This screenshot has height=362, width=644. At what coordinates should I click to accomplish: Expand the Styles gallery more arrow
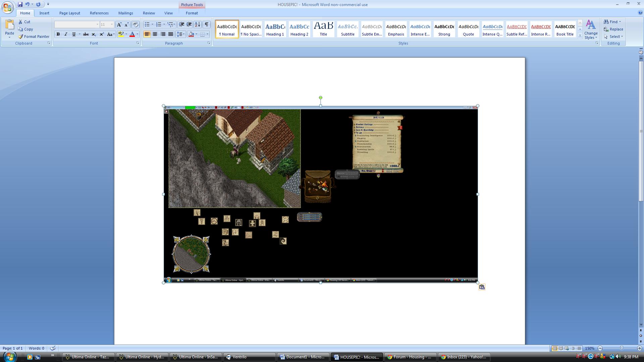(x=580, y=36)
